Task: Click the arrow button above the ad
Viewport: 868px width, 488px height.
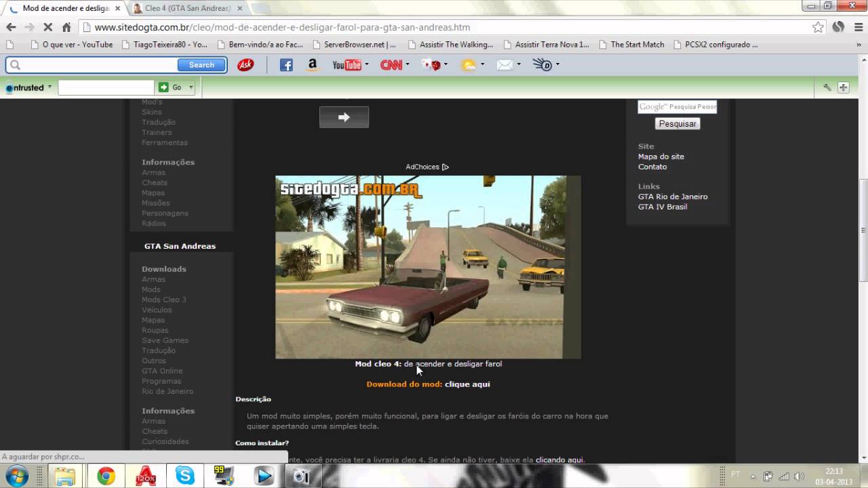Action: click(x=344, y=117)
